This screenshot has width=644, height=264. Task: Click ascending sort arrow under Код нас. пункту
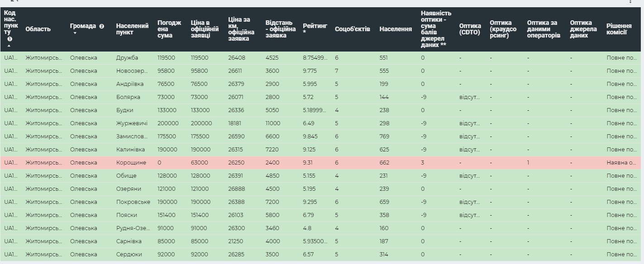(x=10, y=46)
